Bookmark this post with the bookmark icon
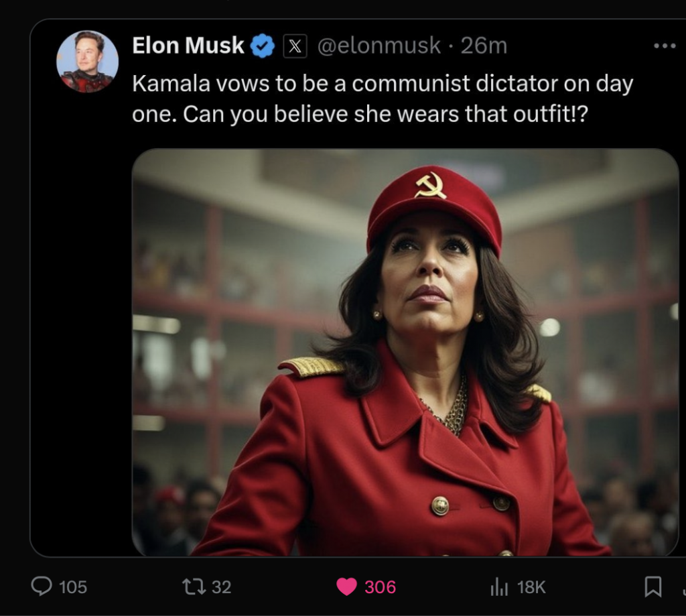This screenshot has width=686, height=616. coord(653,587)
